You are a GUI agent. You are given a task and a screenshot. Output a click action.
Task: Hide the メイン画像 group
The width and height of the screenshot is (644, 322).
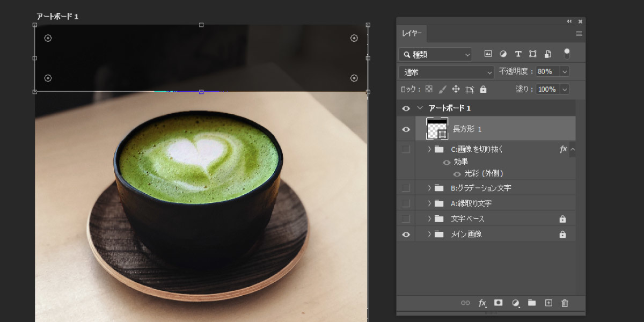tap(406, 235)
